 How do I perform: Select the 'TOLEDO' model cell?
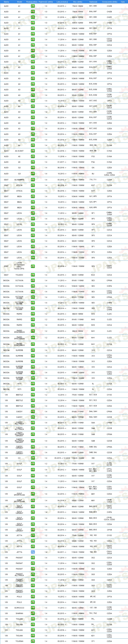tap(19, 275)
